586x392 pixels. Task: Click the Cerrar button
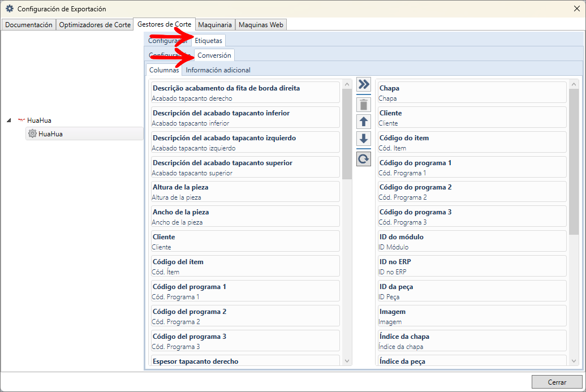pos(557,382)
